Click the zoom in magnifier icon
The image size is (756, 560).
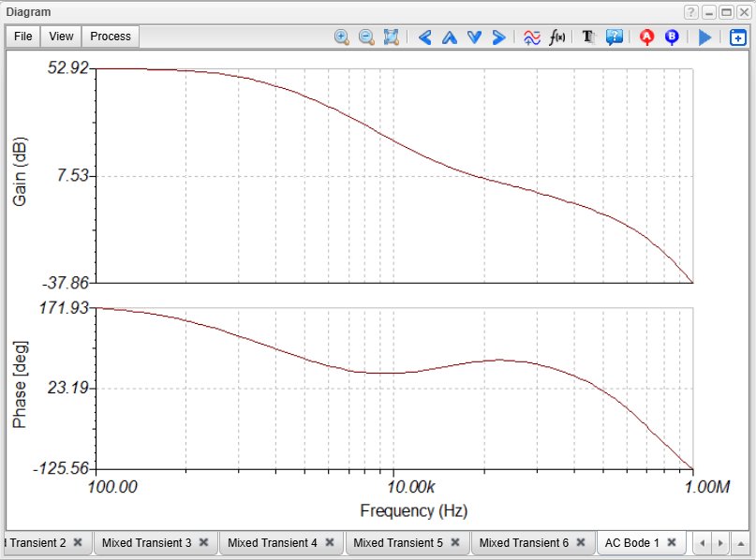pyautogui.click(x=342, y=37)
